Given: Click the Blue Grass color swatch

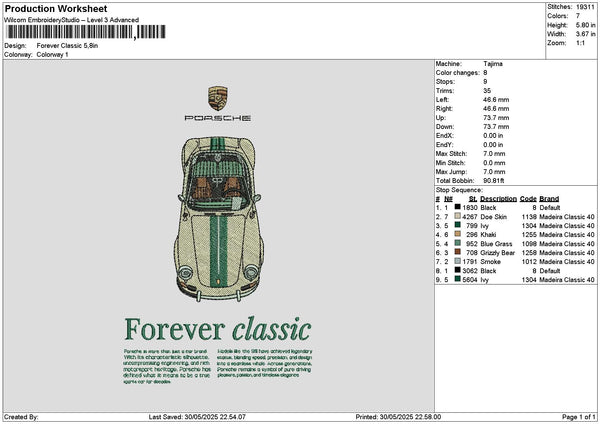Looking at the screenshot, I should click(x=457, y=243).
